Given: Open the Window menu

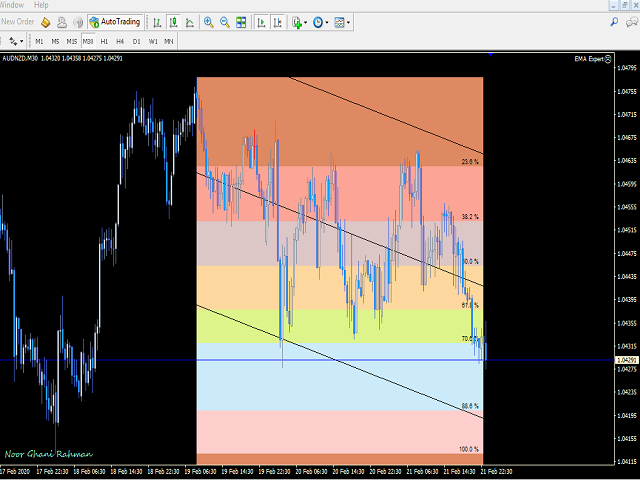Looking at the screenshot, I should [x=12, y=5].
